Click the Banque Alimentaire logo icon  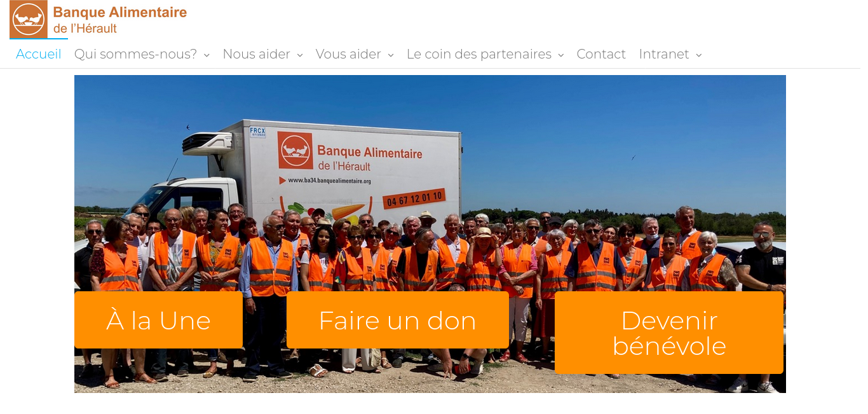[29, 19]
